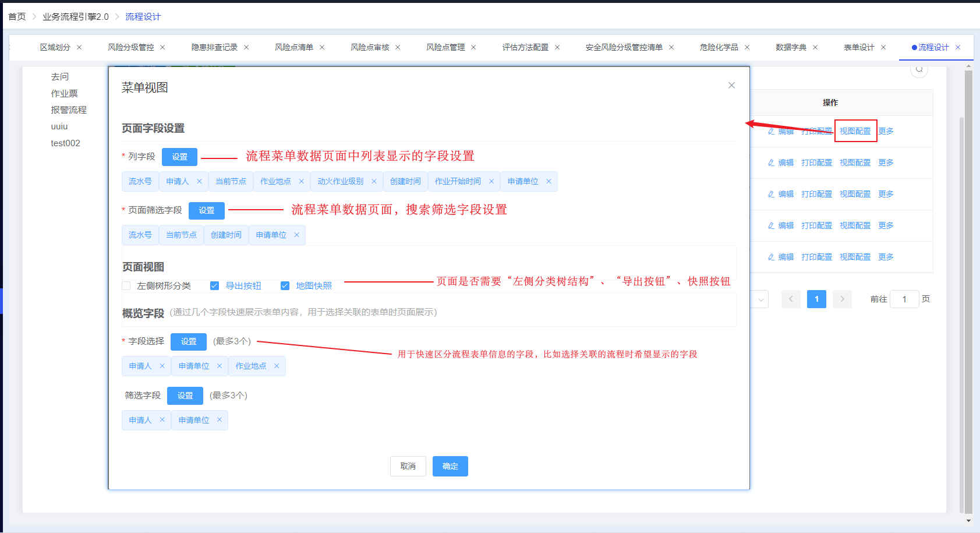Close the 风险点审核 tab with its x icon
The width and height of the screenshot is (980, 533).
pos(398,47)
